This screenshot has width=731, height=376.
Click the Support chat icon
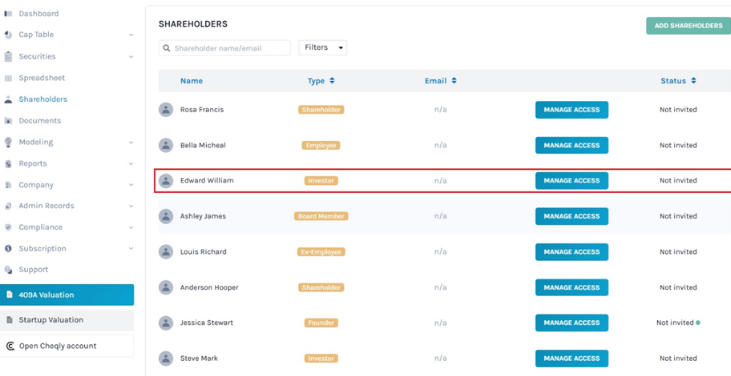8,270
